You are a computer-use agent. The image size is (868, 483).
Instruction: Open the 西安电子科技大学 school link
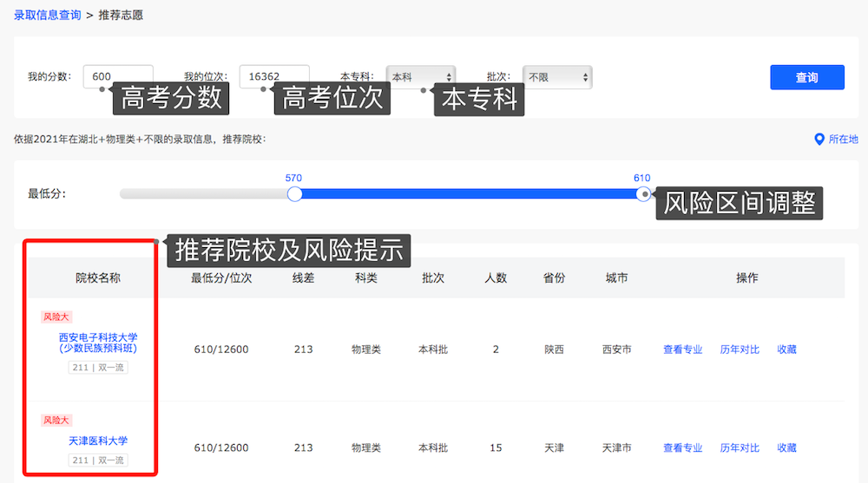(x=98, y=343)
